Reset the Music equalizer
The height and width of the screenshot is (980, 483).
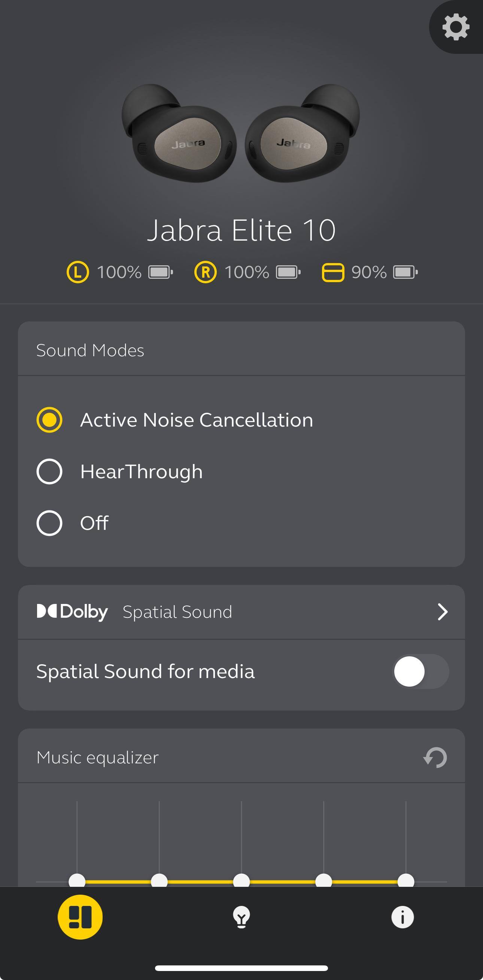click(x=435, y=757)
